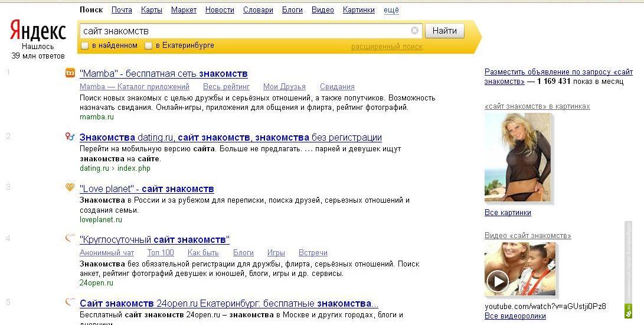Tick the "в Екатеринбурге" checkbox
This screenshot has width=644, height=325.
pyautogui.click(x=149, y=45)
